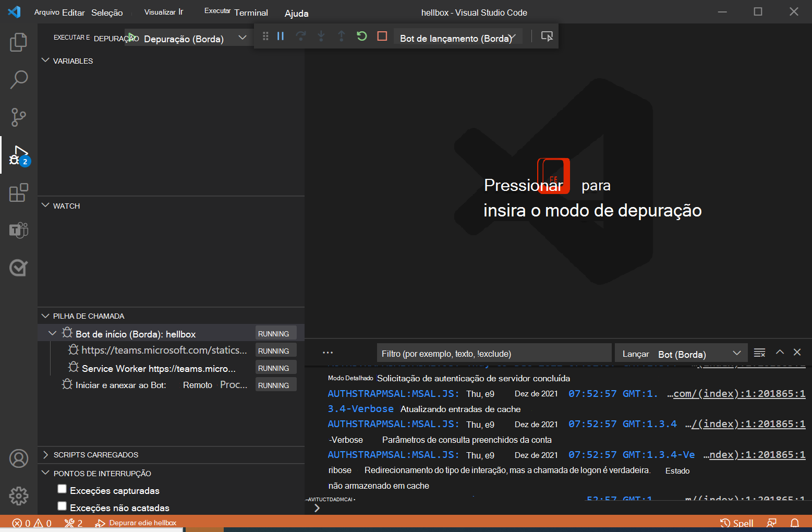Open Bot de lançamento (Borda) session dropdown
The image size is (812, 532).
coord(458,38)
